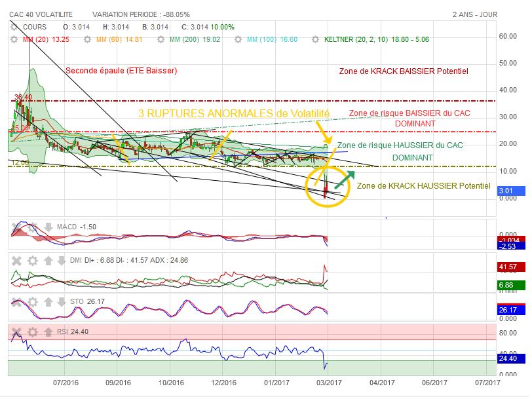The width and height of the screenshot is (532, 397).
Task: Open settings gear for MM (60)
Action: coord(88,39)
